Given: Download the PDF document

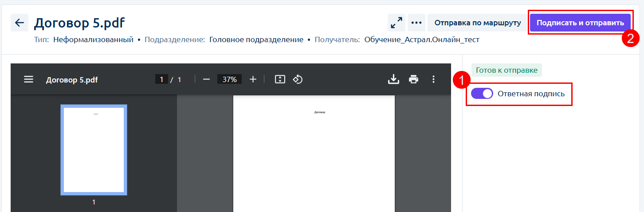Looking at the screenshot, I should coord(393,79).
